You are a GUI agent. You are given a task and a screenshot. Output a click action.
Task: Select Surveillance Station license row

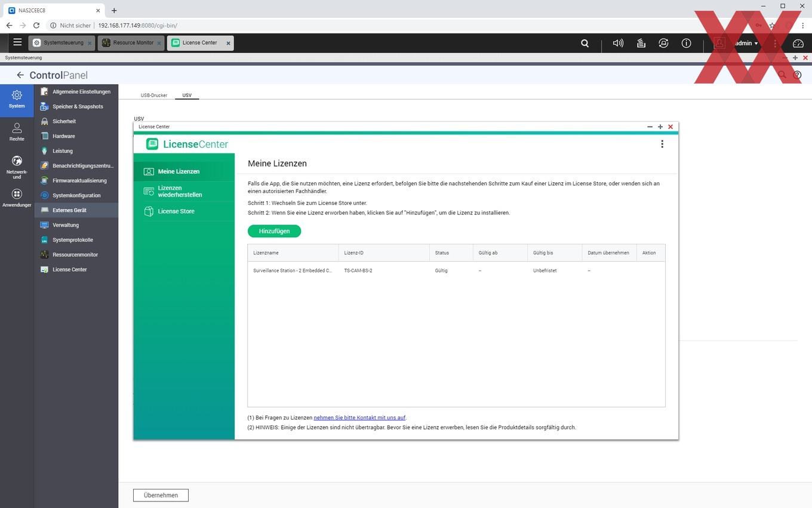click(x=456, y=271)
